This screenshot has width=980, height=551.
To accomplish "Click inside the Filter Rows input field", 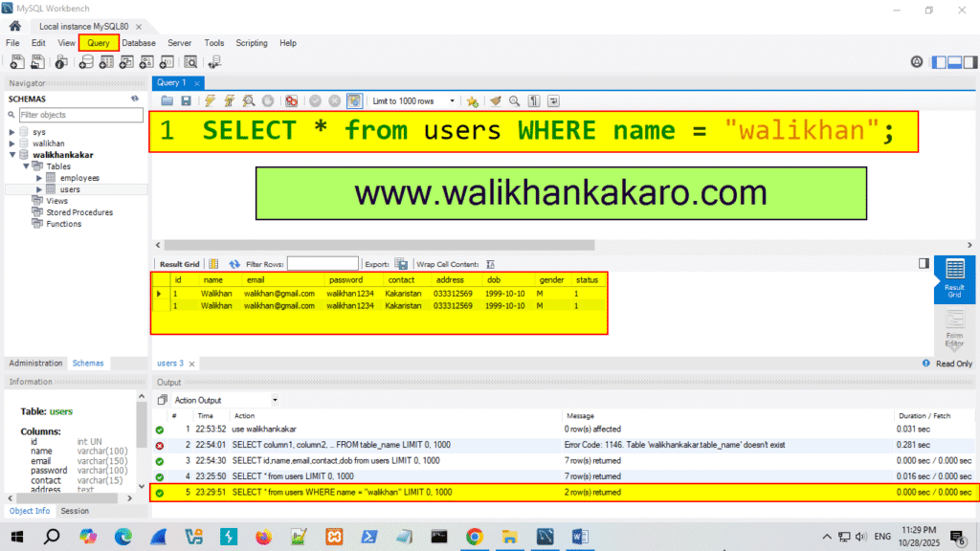I will (x=322, y=264).
